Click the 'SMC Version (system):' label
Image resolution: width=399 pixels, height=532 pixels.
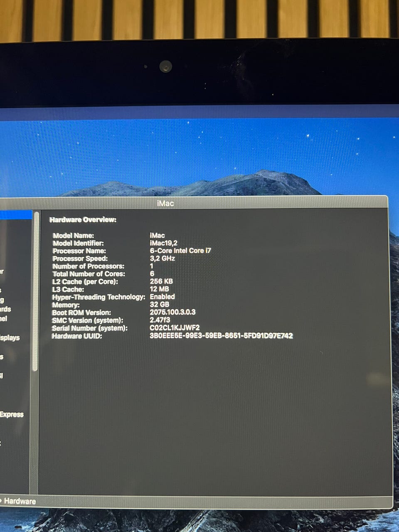point(87,320)
